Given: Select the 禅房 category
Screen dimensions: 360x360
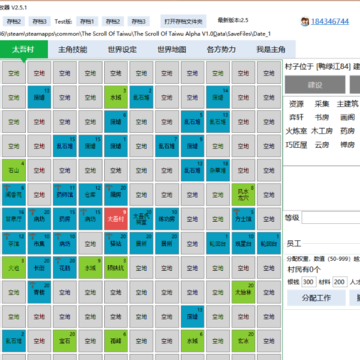Looking at the screenshot, I should click(348, 145).
